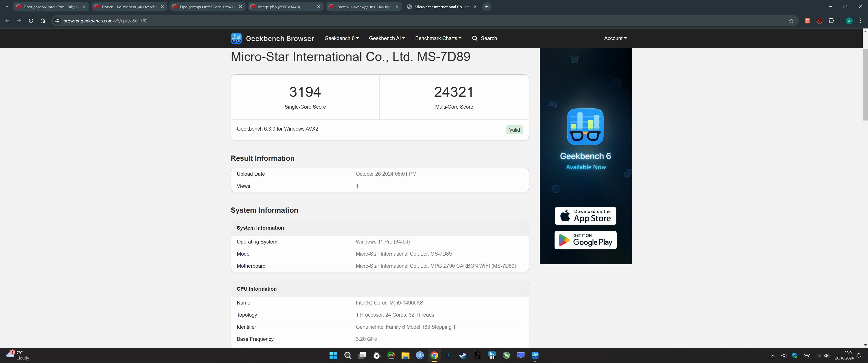868x363 pixels.
Task: Click the Get it on Google Play button
Action: (585, 240)
